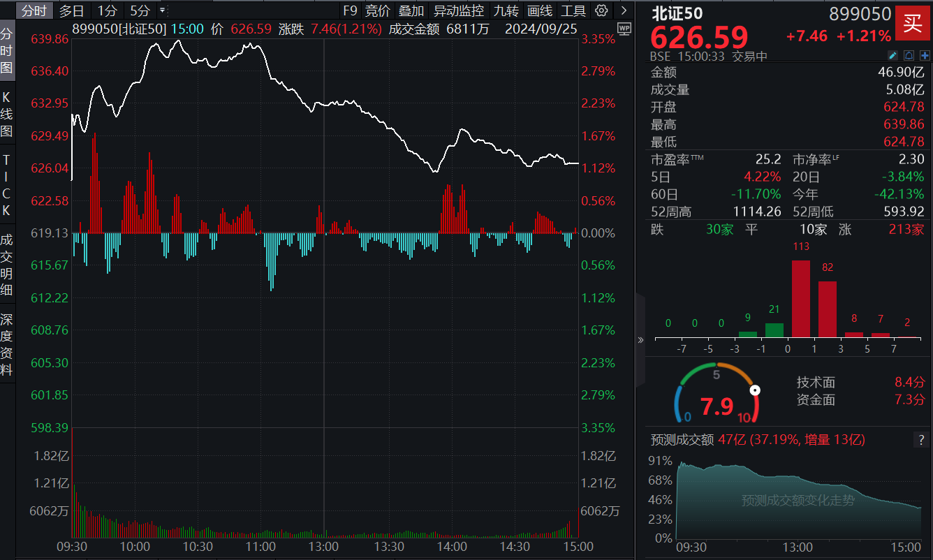Click the green distribution bar labeled 21
The height and width of the screenshot is (560, 933).
click(774, 330)
